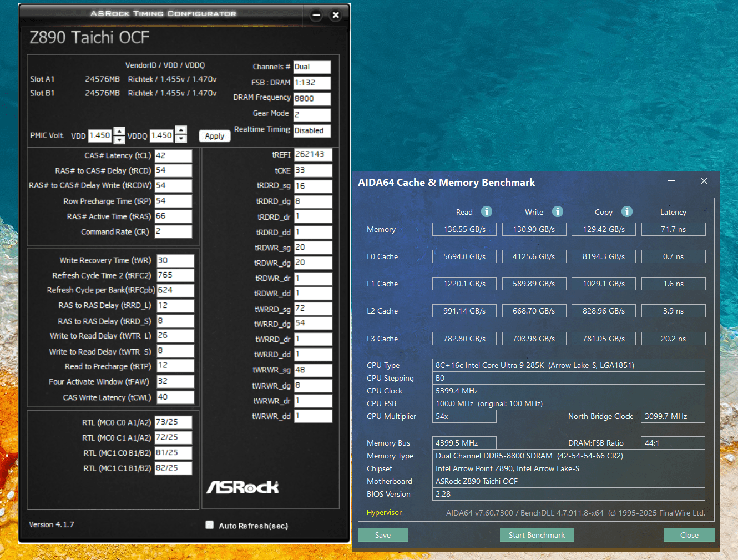738x560 pixels.
Task: Select the FSB:DRAM ratio 1:132 field
Action: tap(312, 83)
